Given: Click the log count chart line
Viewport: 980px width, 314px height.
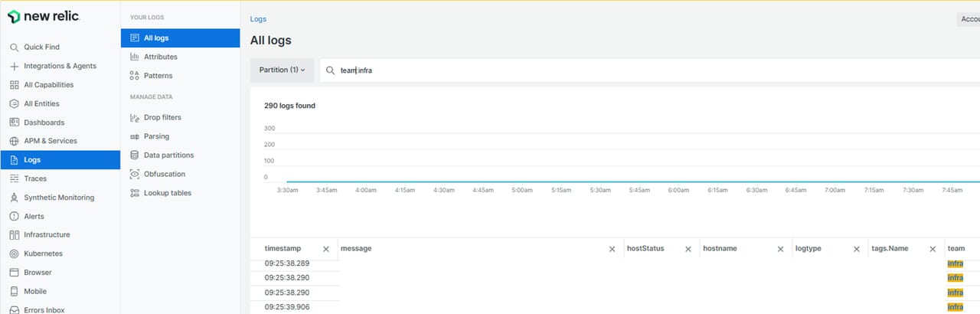Looking at the screenshot, I should 612,182.
